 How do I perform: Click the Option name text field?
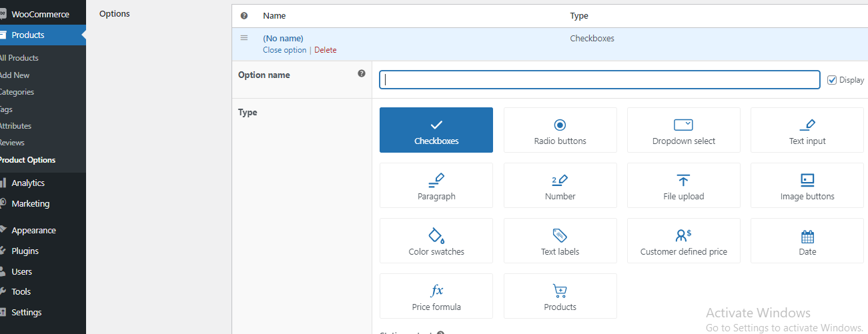pos(598,80)
